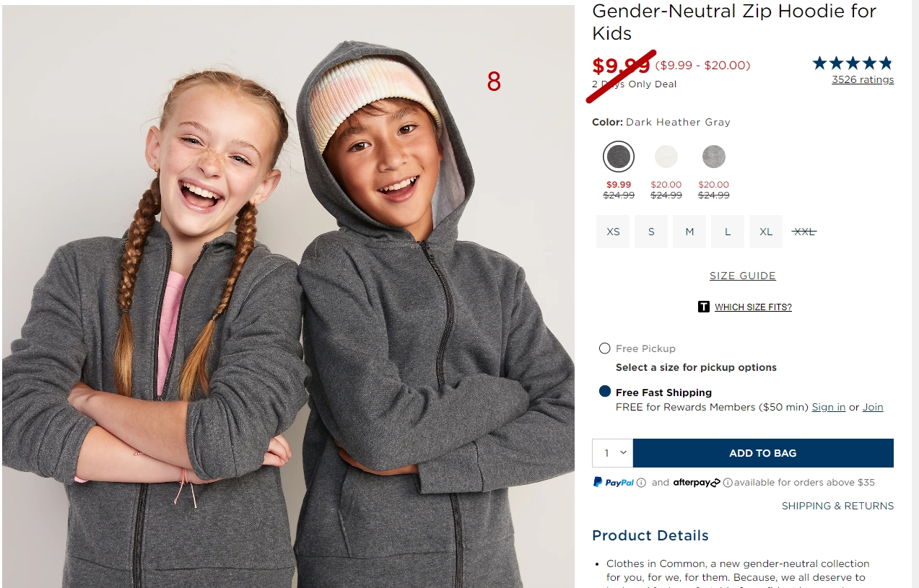Open the 3526 ratings link
The height and width of the screenshot is (588, 919).
[x=863, y=79]
